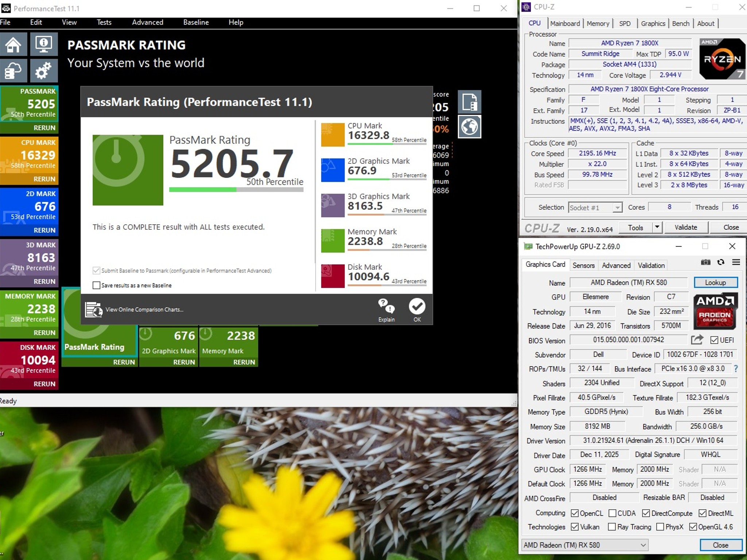Open the Tests menu in PerformanceTest
747x560 pixels.
[x=104, y=22]
